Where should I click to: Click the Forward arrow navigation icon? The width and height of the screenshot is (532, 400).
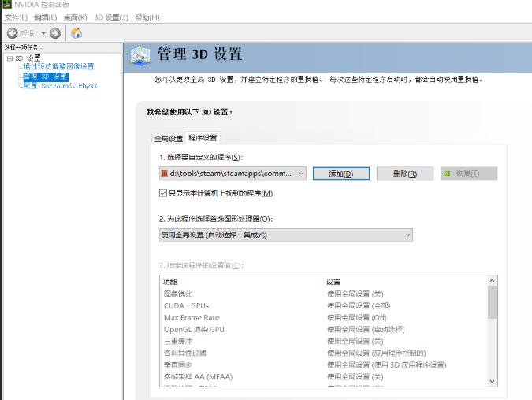(54, 33)
